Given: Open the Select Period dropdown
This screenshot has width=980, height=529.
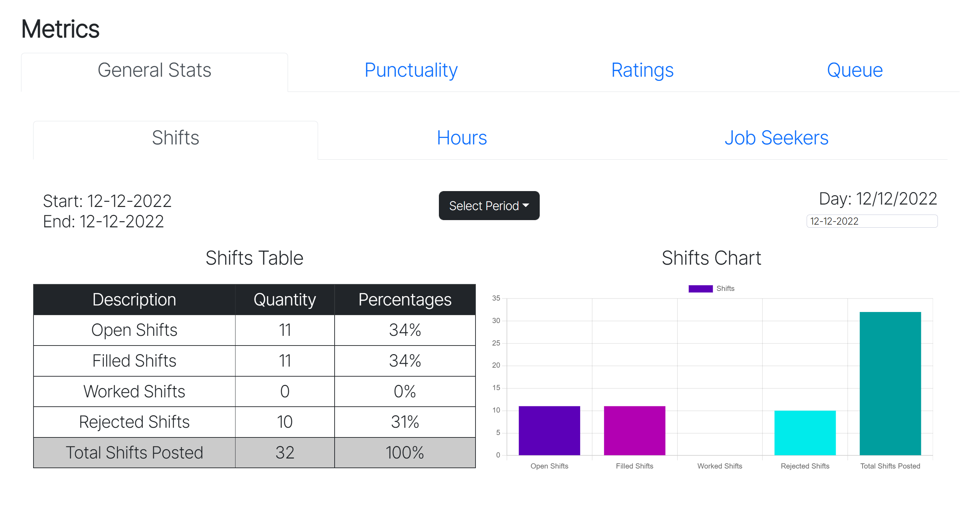Looking at the screenshot, I should (x=489, y=206).
